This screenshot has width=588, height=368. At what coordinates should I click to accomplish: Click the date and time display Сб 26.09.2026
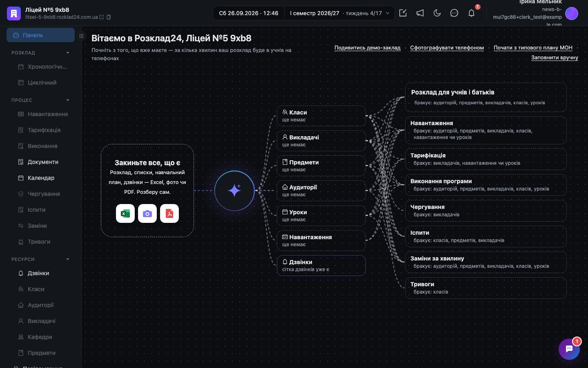[249, 13]
